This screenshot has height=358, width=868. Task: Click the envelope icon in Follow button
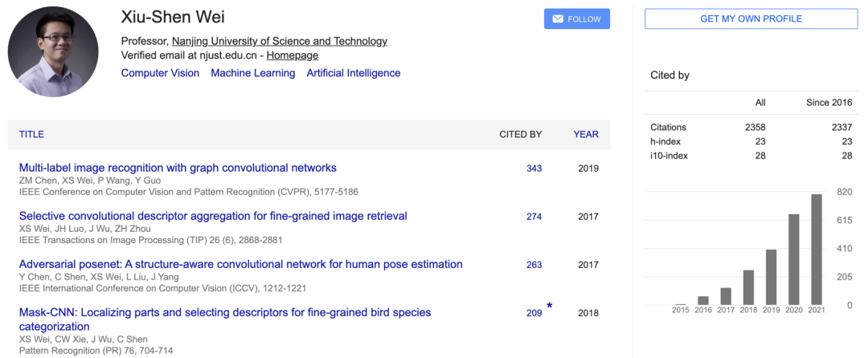point(557,19)
